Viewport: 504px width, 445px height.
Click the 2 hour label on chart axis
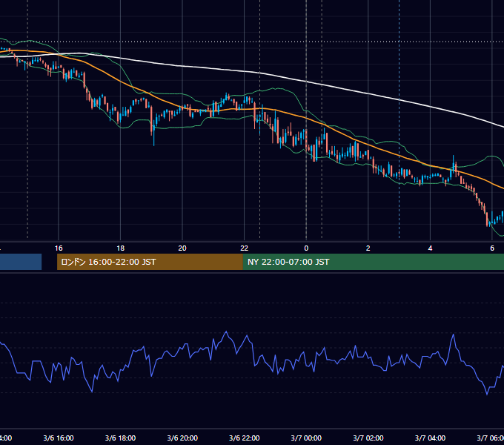coord(368,248)
